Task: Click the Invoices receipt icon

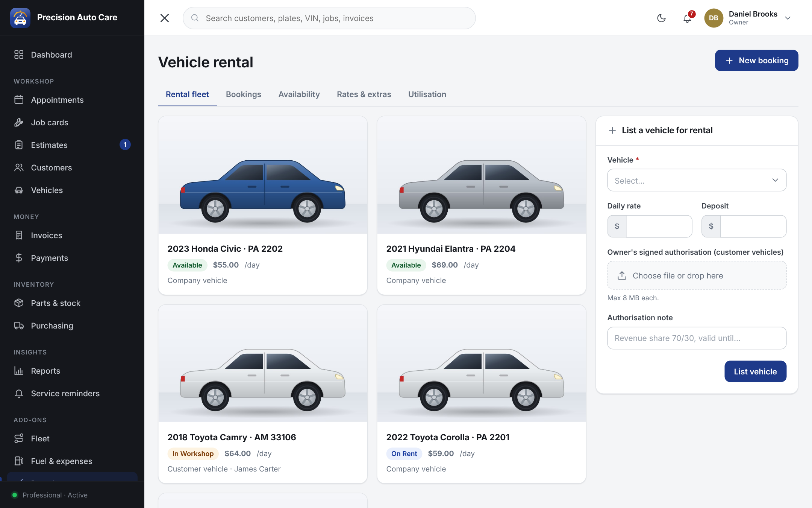Action: tap(19, 235)
